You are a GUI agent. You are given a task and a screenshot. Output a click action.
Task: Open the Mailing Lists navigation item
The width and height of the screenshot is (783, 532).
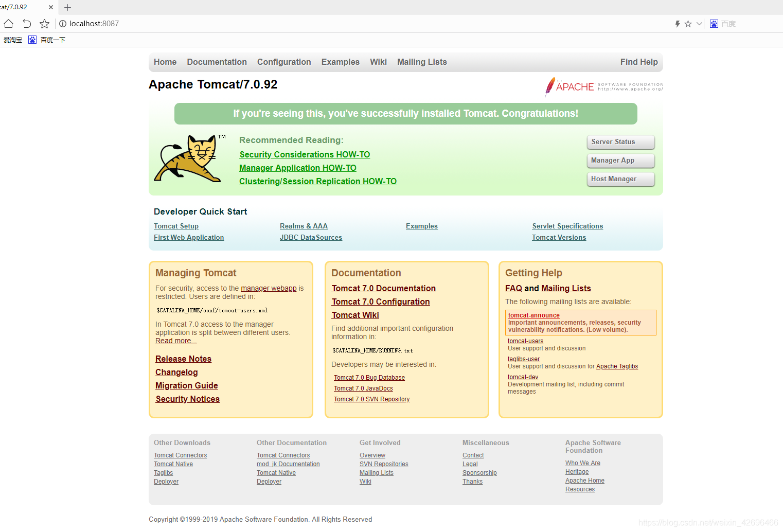422,62
